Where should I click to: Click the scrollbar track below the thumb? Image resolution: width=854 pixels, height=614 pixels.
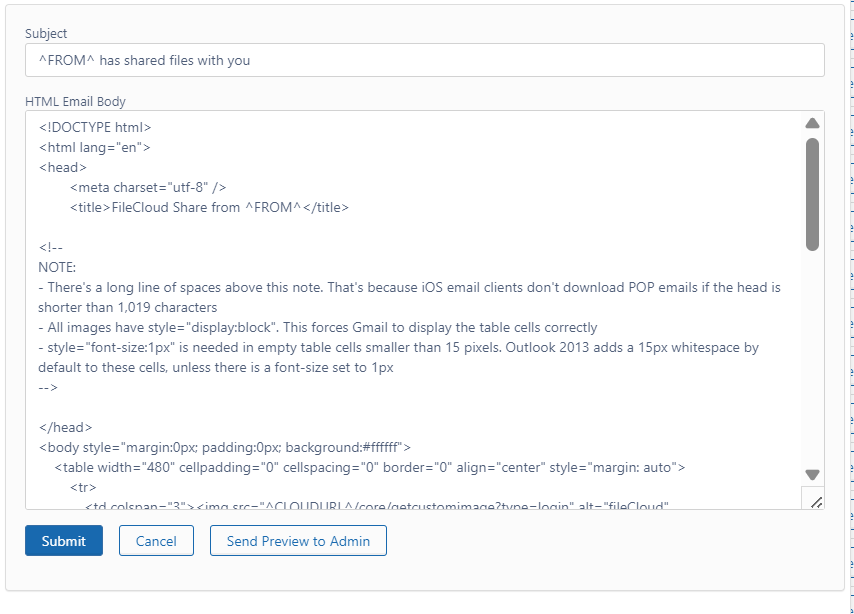pos(812,360)
